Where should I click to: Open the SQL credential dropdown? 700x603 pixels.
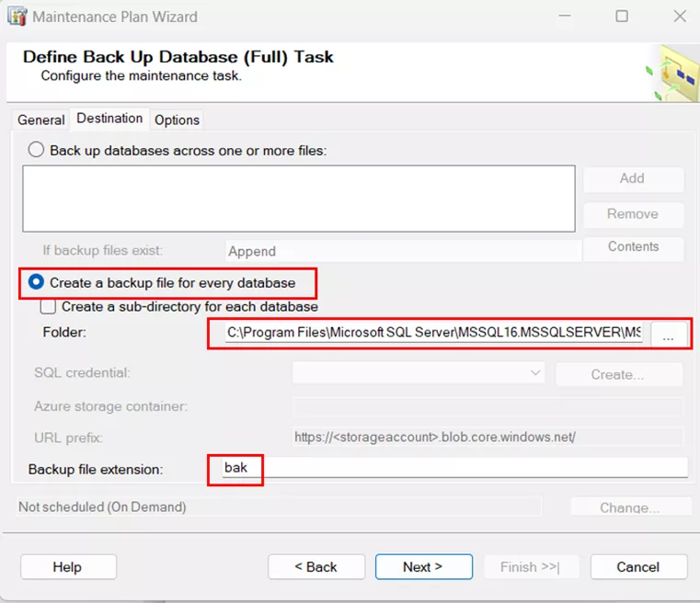[x=419, y=373]
